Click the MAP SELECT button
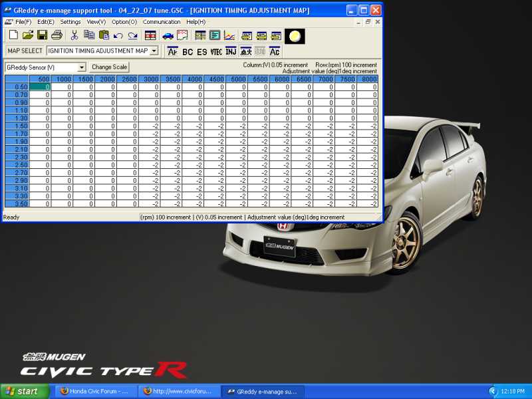 click(x=25, y=51)
